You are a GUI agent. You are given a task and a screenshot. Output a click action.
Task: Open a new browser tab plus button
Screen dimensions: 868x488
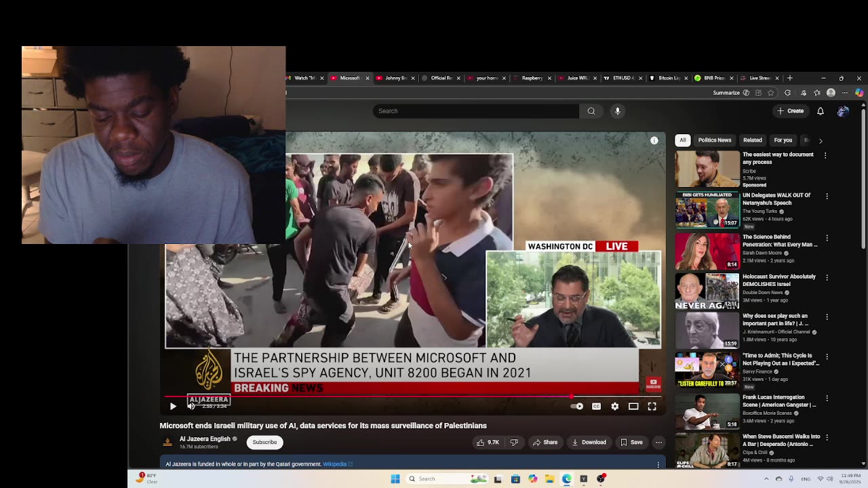(x=789, y=78)
